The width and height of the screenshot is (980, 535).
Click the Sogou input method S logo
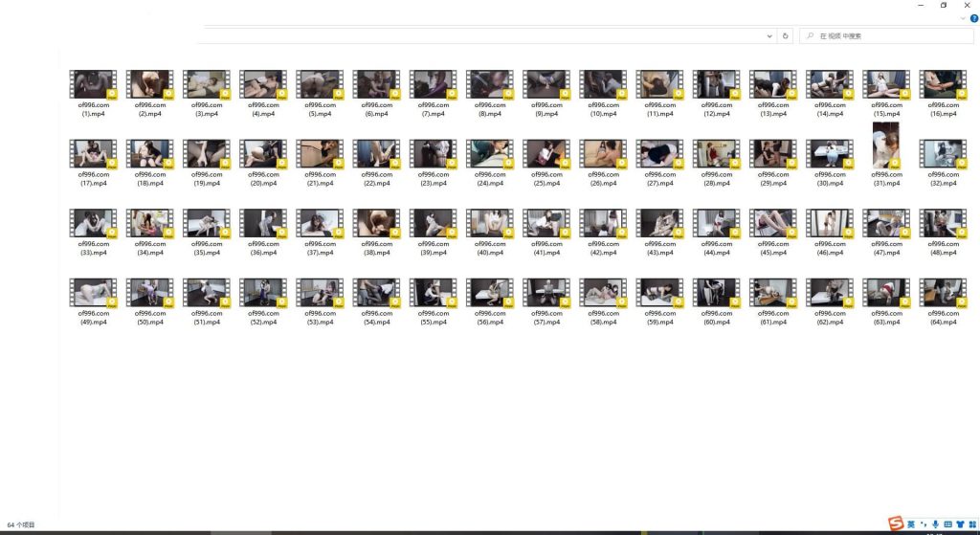[896, 524]
